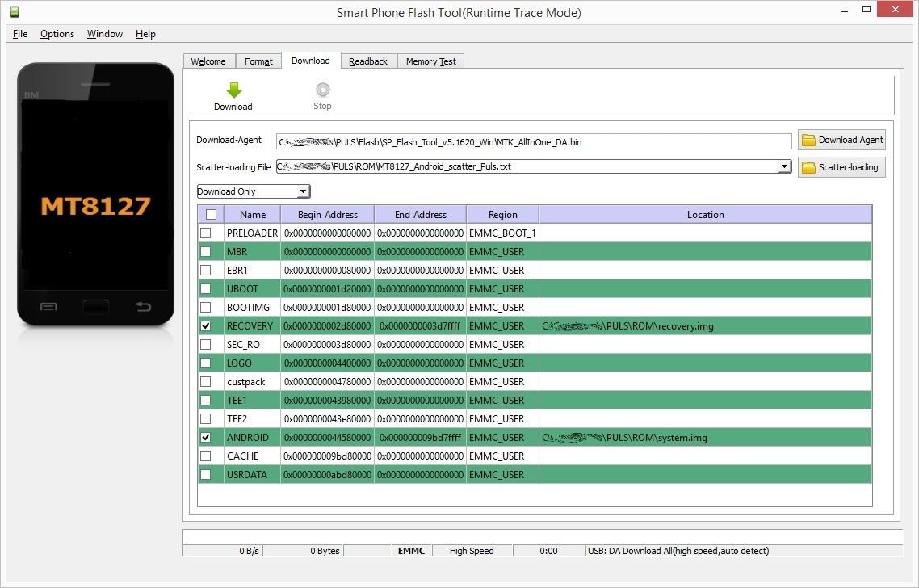Click the ANDROID begin address 0x0000000044580000
Screen dimensions: 919x588
(328, 437)
